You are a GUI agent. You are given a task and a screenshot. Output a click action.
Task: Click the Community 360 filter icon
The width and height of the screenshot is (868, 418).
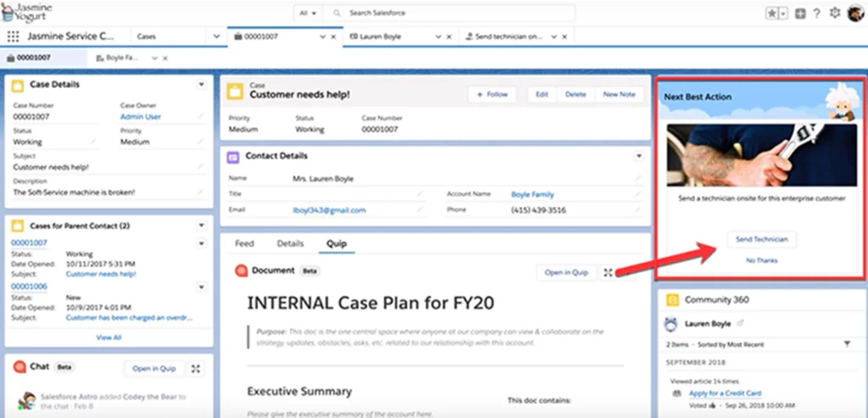click(x=848, y=343)
